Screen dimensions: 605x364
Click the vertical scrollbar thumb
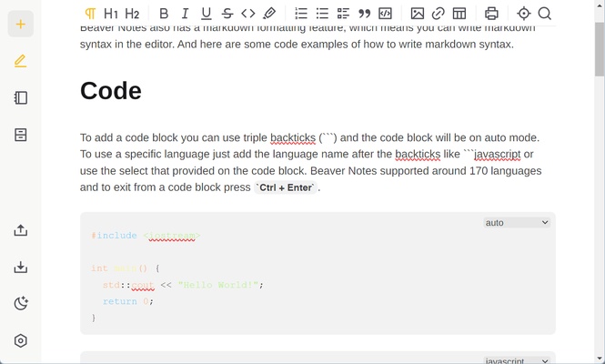(600, 49)
